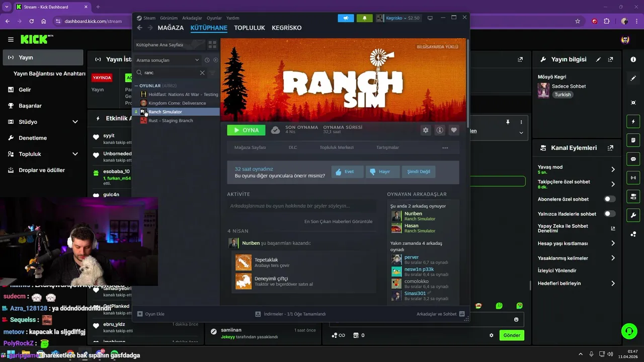Open Arkadaşlar ve Sohbet
This screenshot has height=362, width=644.
pyautogui.click(x=440, y=314)
